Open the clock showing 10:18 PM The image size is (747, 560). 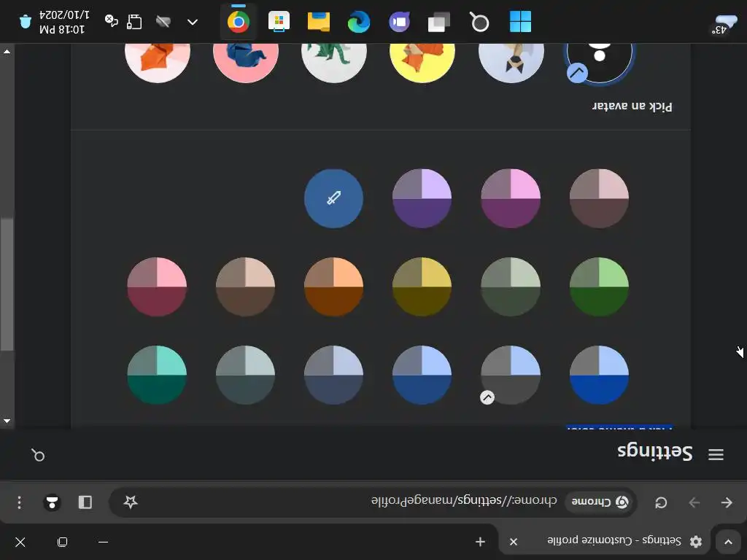64,22
